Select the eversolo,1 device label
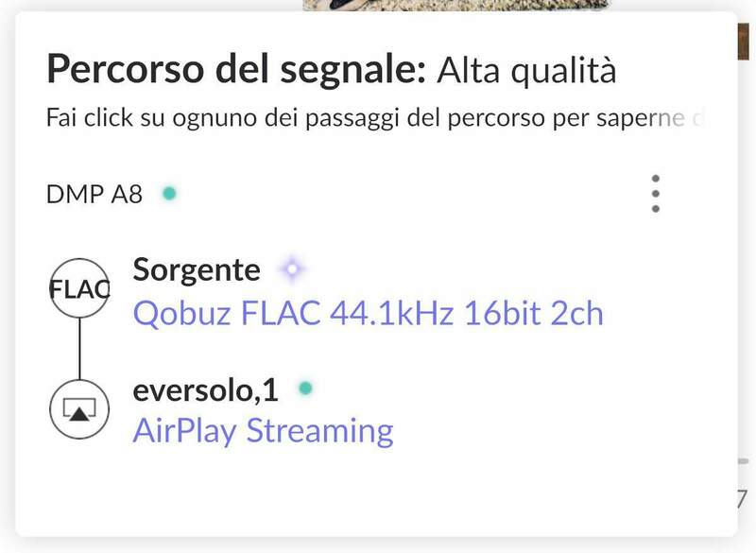756x553 pixels. 206,389
